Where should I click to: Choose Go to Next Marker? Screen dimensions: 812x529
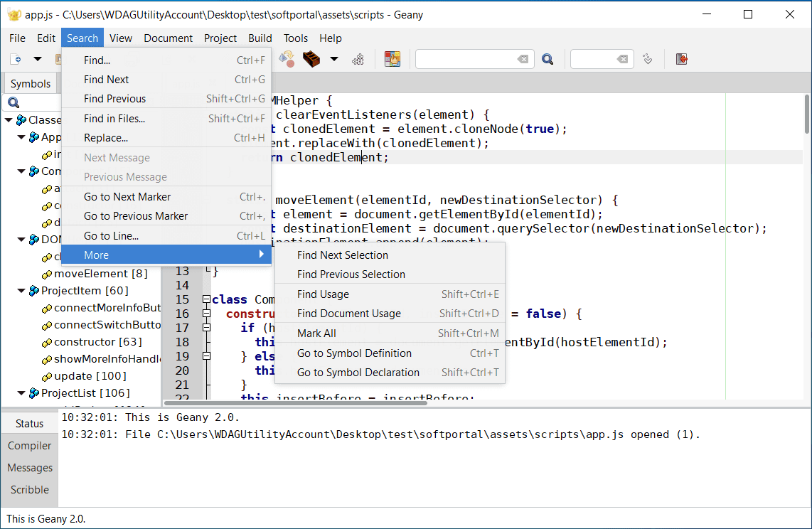[166, 197]
